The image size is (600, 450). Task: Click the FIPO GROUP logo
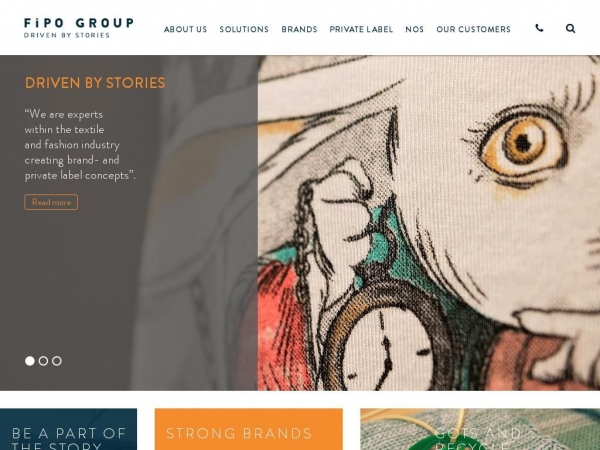click(79, 23)
